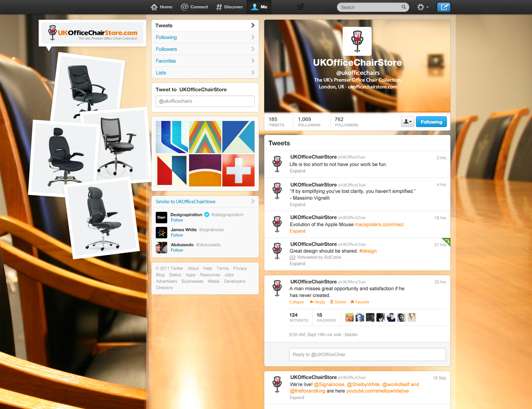Viewport: 532px width, 409px height.
Task: Click the Reply to @UKOfficeChair field
Action: 367,354
